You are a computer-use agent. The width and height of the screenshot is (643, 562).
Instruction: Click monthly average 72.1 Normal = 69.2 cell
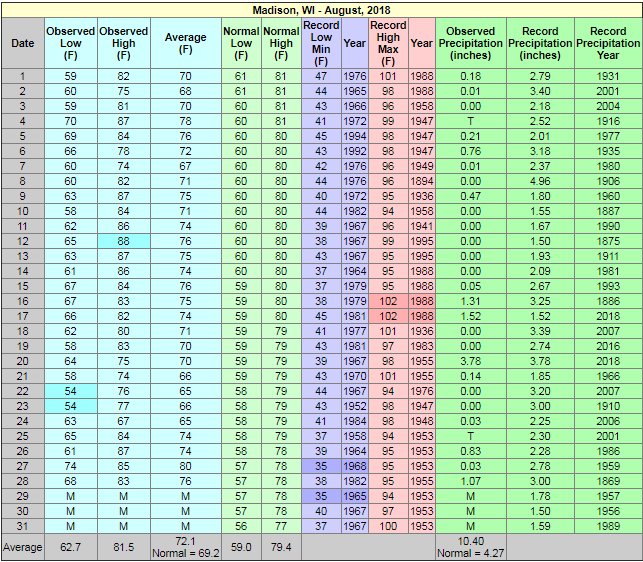(185, 547)
